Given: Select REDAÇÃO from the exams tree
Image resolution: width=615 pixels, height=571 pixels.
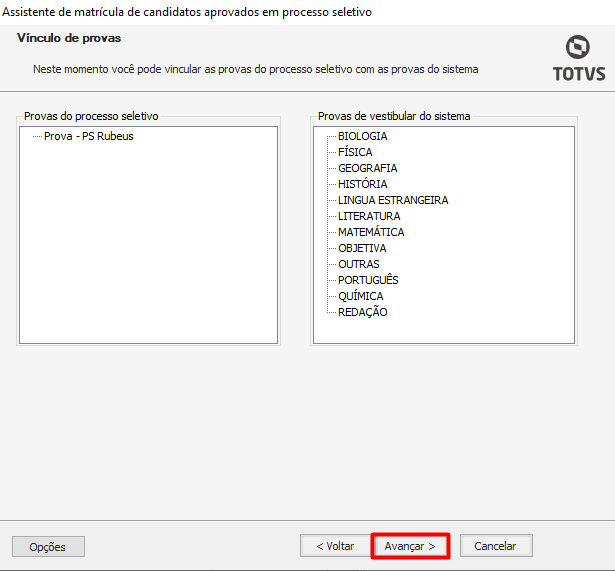Looking at the screenshot, I should pyautogui.click(x=362, y=312).
